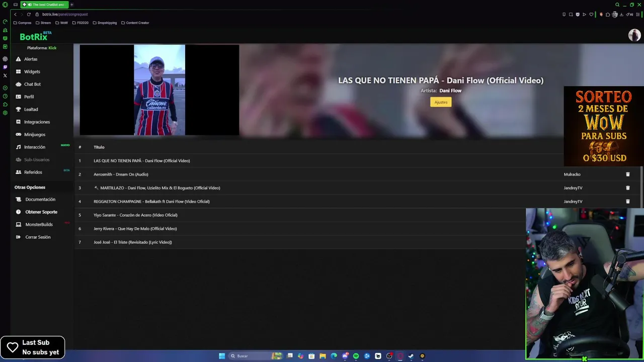644x362 pixels.
Task: Select 'Yiyo Sarante - Corazón de Acero' row
Action: pyautogui.click(x=300, y=215)
